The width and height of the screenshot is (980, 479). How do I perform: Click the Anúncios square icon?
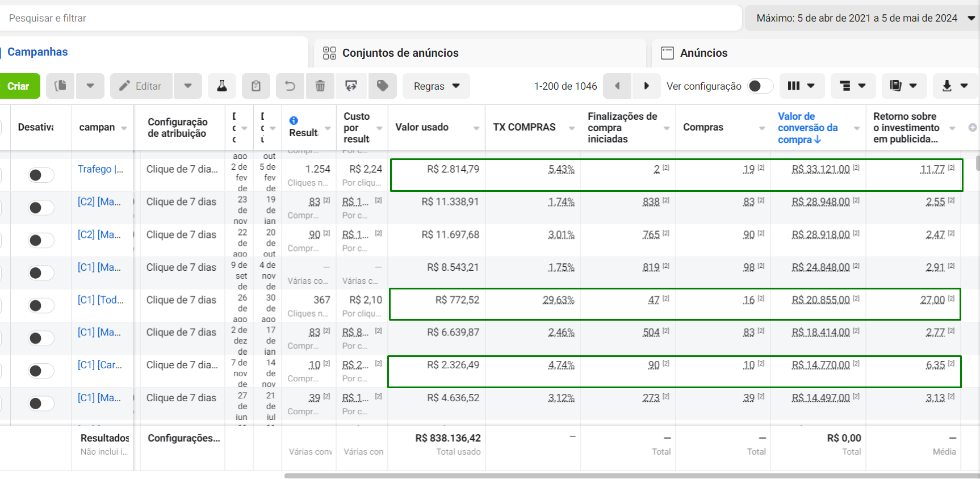[x=667, y=53]
